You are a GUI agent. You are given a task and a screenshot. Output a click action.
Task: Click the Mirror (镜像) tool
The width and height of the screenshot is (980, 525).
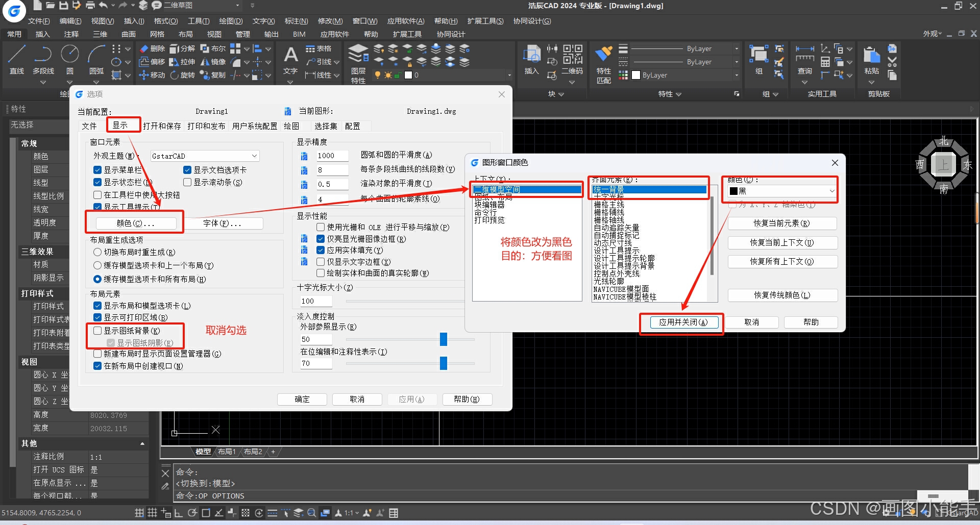click(x=213, y=62)
